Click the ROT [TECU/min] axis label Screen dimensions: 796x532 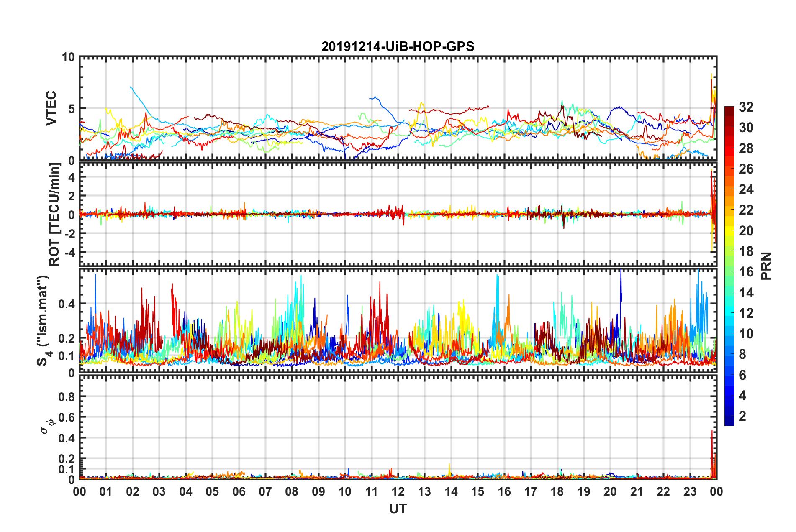54,215
